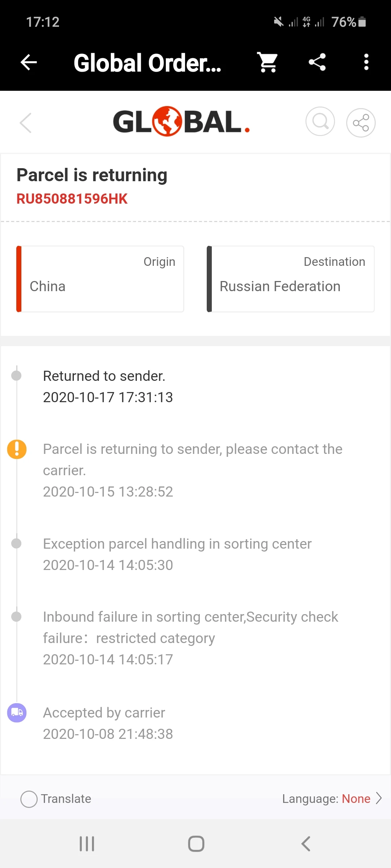Open the shopping cart
This screenshot has width=391, height=868.
click(268, 62)
